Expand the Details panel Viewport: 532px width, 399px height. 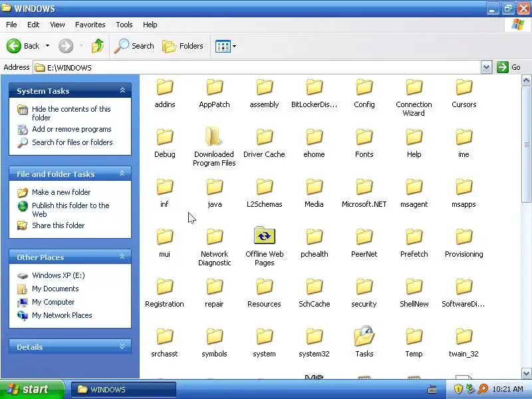coord(122,346)
